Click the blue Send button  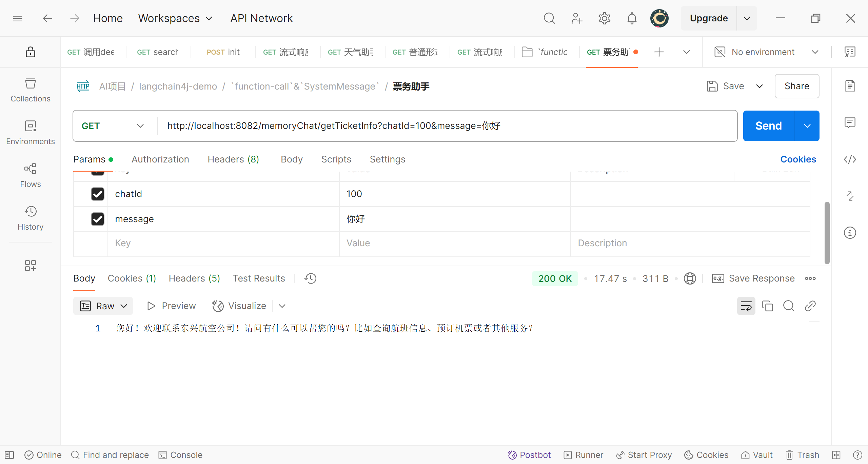768,126
